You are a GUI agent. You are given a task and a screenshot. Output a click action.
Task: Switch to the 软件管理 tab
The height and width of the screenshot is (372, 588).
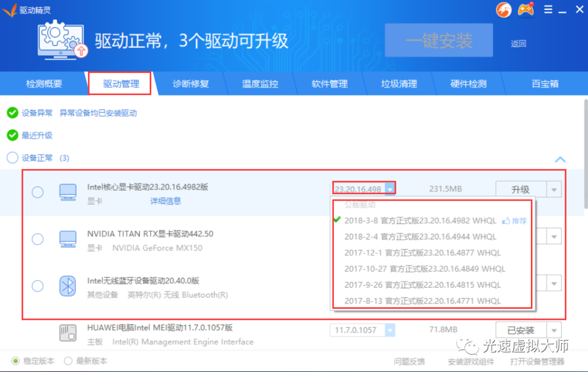(x=329, y=84)
